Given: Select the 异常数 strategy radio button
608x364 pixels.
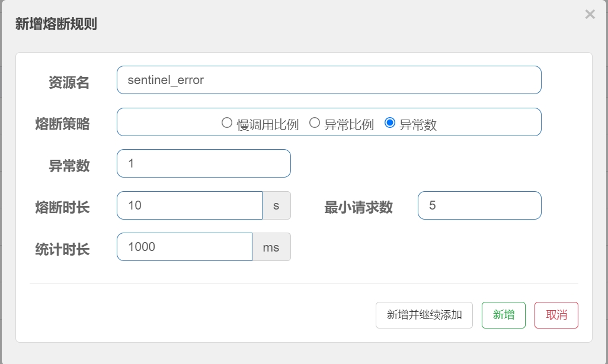Looking at the screenshot, I should (391, 122).
